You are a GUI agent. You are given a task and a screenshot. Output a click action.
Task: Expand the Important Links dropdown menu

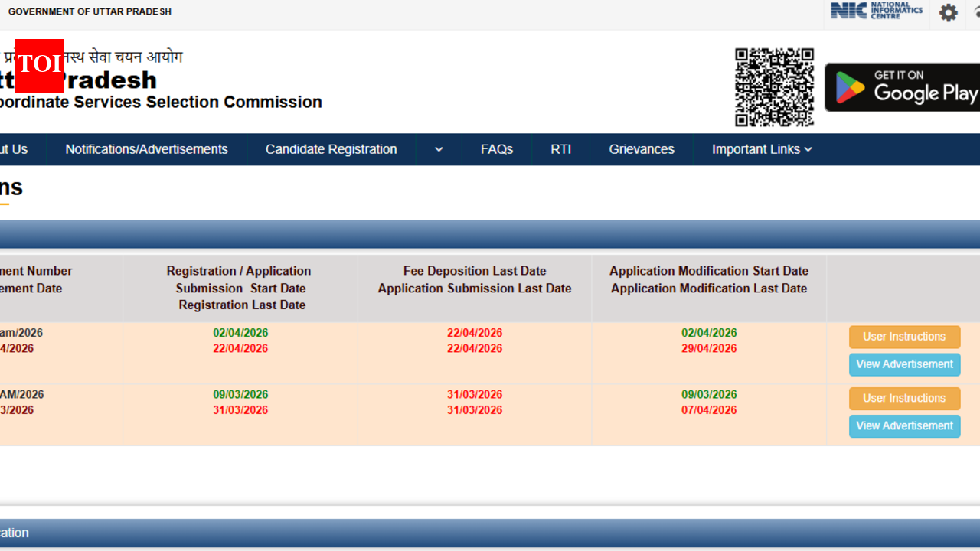coord(762,149)
